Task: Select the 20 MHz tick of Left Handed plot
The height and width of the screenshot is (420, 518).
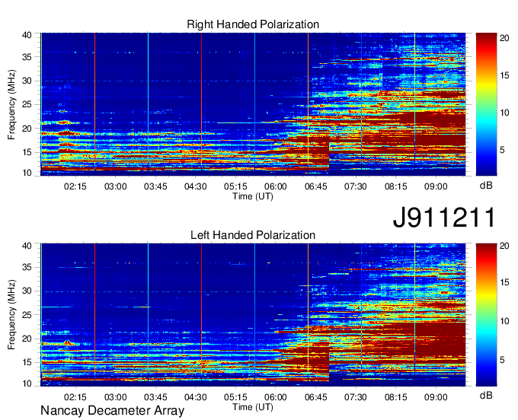Action: click(27, 339)
